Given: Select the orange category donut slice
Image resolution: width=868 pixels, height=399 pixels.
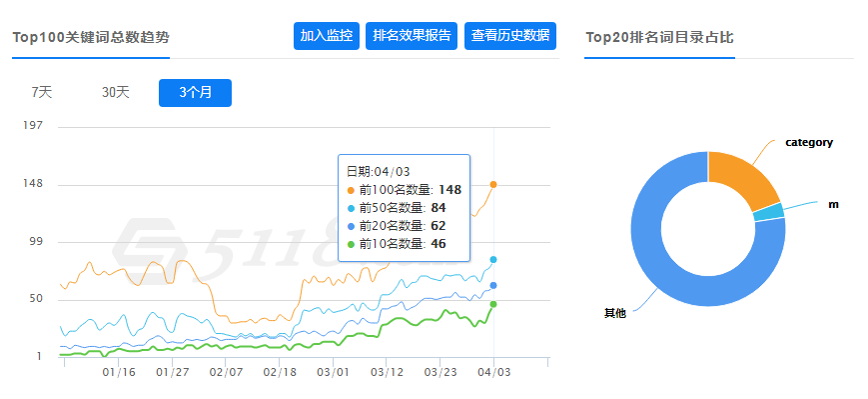Looking at the screenshot, I should click(742, 176).
